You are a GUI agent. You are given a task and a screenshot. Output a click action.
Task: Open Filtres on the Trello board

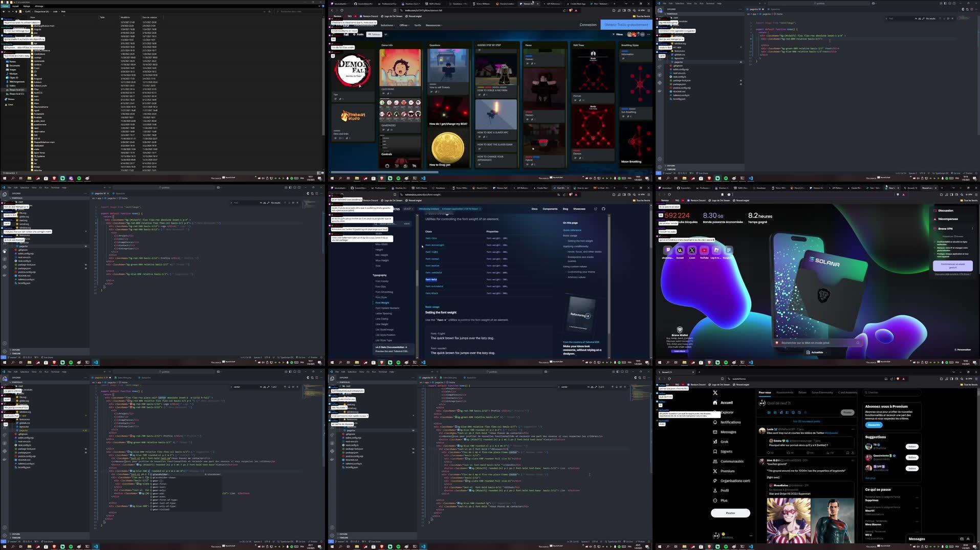click(x=618, y=34)
